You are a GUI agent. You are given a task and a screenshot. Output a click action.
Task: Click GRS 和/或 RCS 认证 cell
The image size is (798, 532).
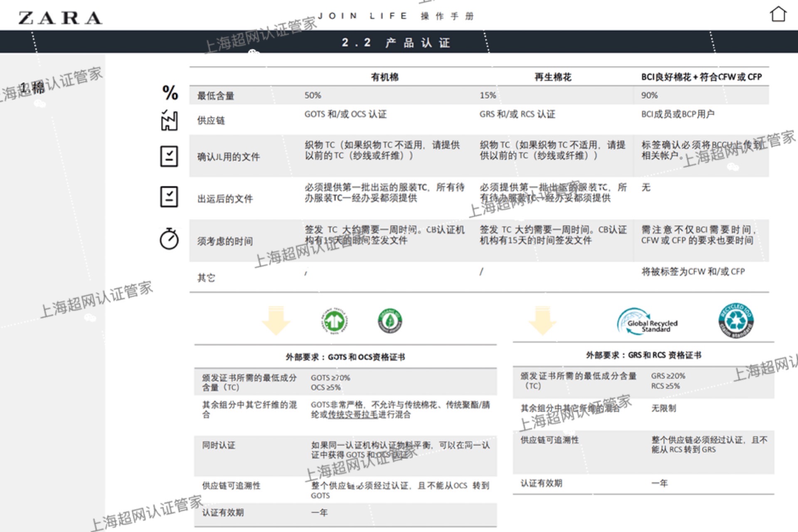pyautogui.click(x=517, y=114)
